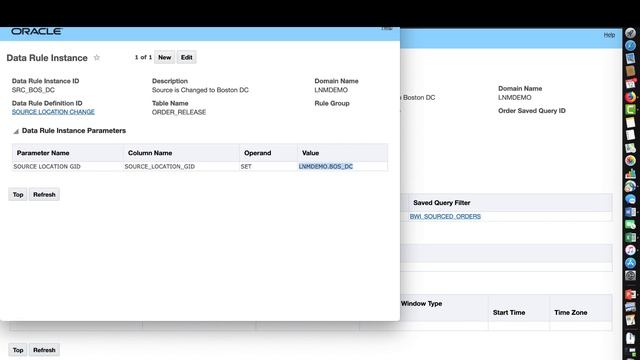Open Microsoft PowerPoint from the dock
Screen dimensions: 640x360
pyautogui.click(x=631, y=294)
